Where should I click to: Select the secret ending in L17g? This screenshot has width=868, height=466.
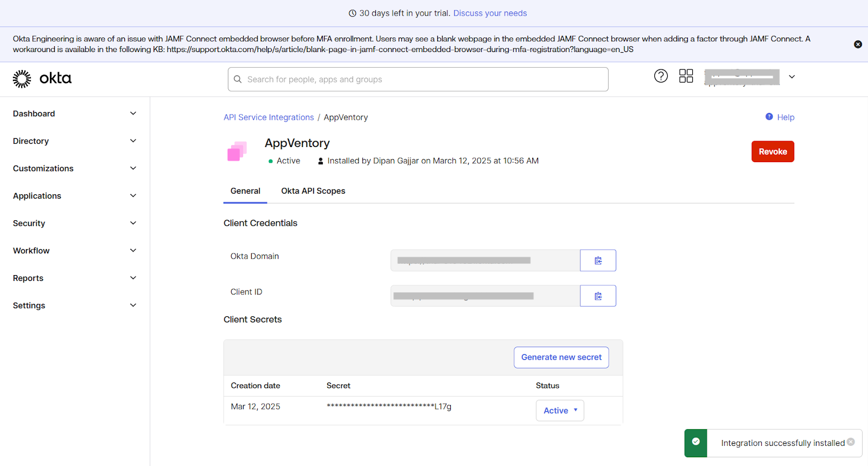pos(389,406)
